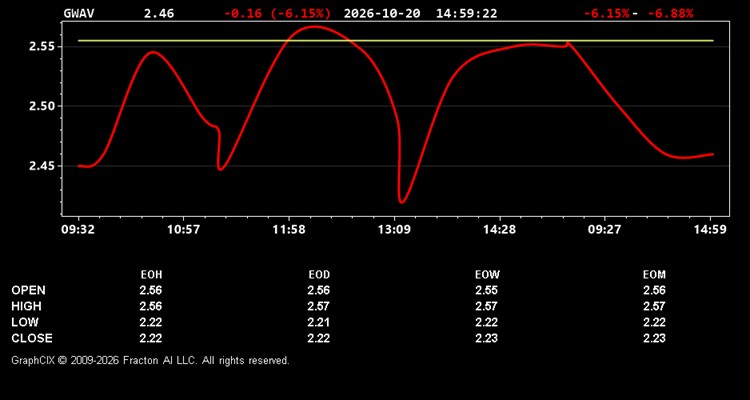Screen dimensions: 750x400
Task: Select the 09:27 time axis label
Action: [x=605, y=230]
